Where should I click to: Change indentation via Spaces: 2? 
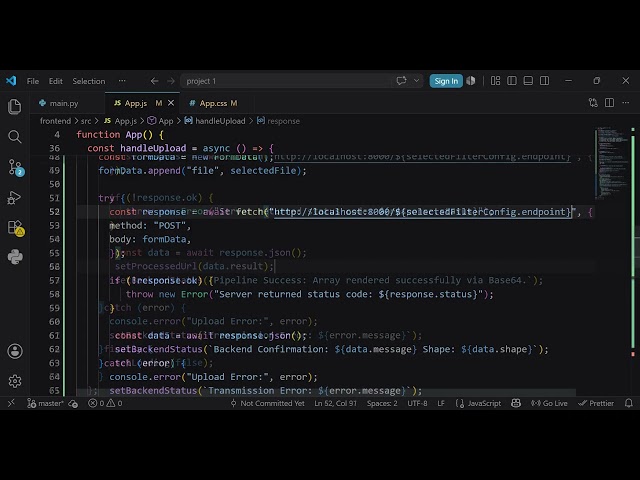pyautogui.click(x=382, y=403)
